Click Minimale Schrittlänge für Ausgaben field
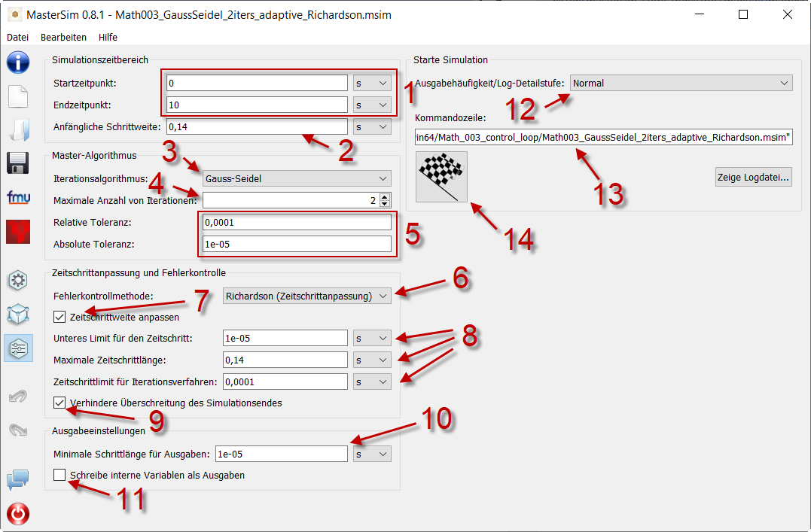 tap(282, 454)
